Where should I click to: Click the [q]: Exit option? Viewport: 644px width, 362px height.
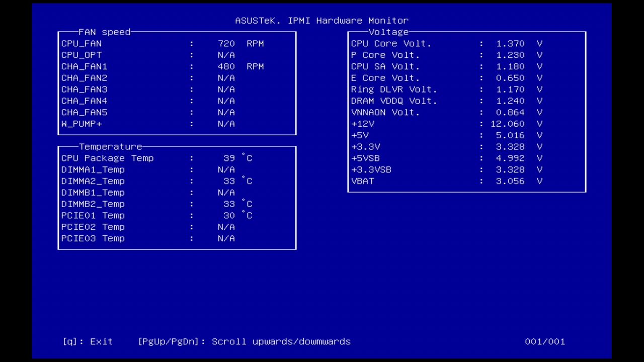coord(87,341)
